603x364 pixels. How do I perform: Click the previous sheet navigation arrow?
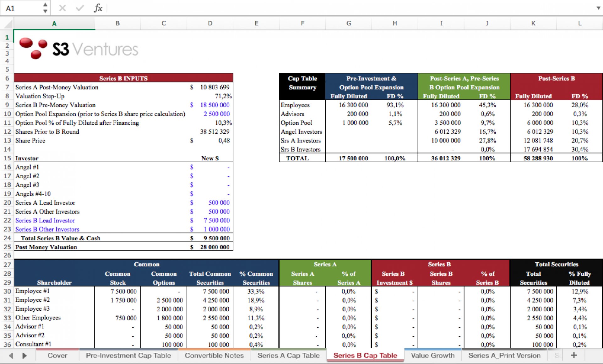pyautogui.click(x=11, y=356)
